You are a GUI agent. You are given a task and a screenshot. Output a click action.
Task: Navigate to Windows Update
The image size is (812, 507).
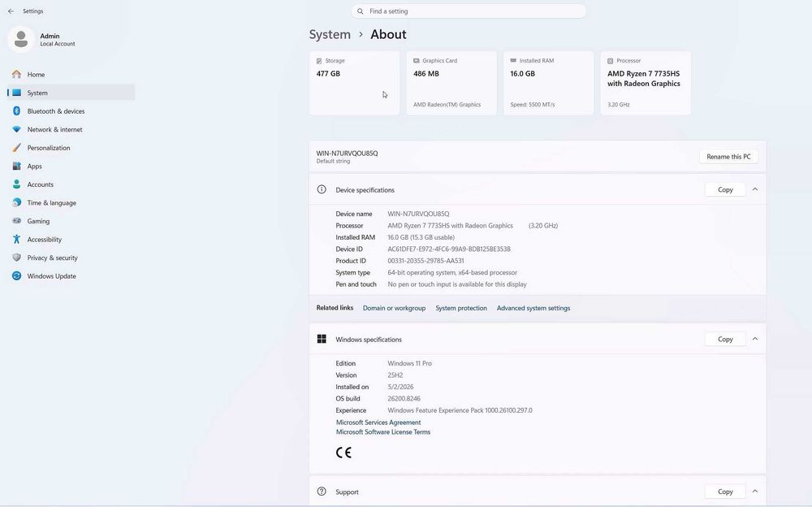(x=71, y=275)
